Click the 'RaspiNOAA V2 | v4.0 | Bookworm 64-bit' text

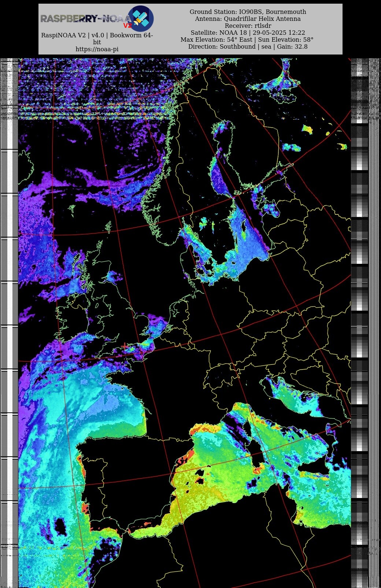[97, 39]
